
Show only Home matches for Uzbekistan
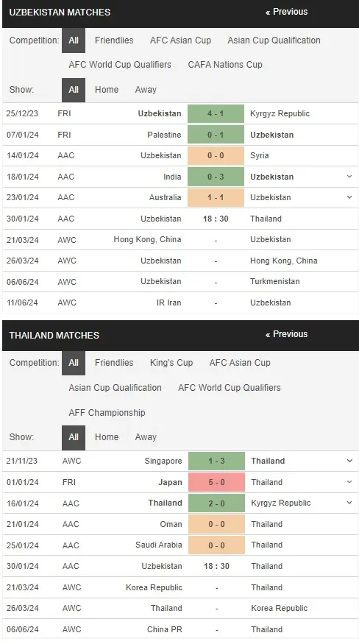(x=107, y=90)
